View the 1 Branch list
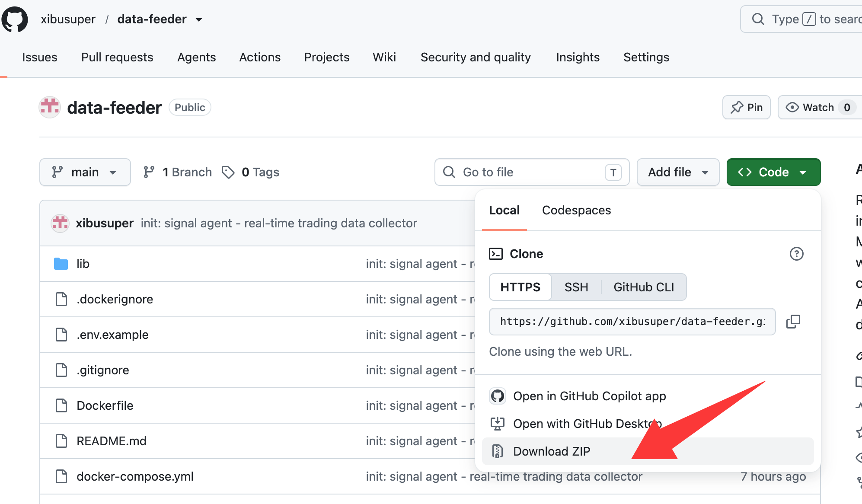This screenshot has height=504, width=862. tap(178, 172)
